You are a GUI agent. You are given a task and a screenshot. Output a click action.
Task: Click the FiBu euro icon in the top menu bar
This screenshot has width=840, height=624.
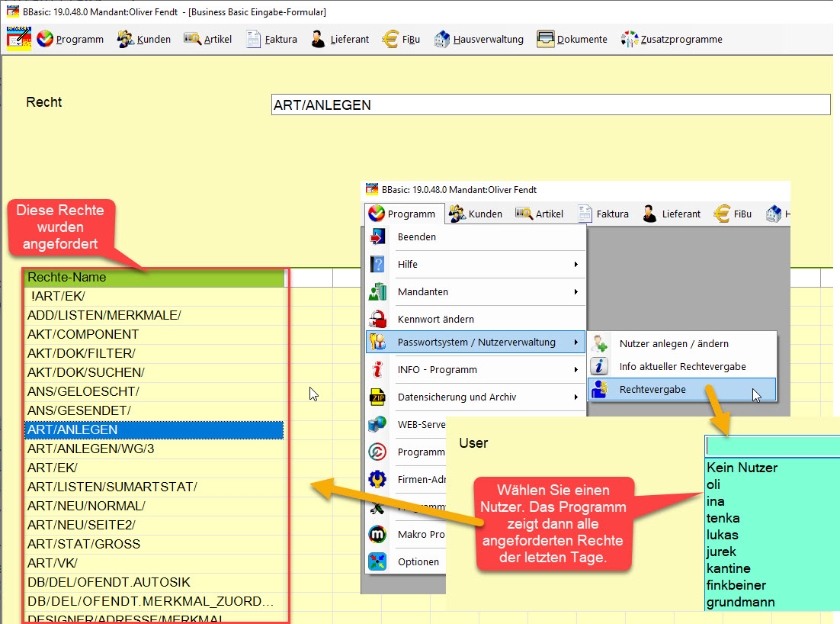[390, 39]
